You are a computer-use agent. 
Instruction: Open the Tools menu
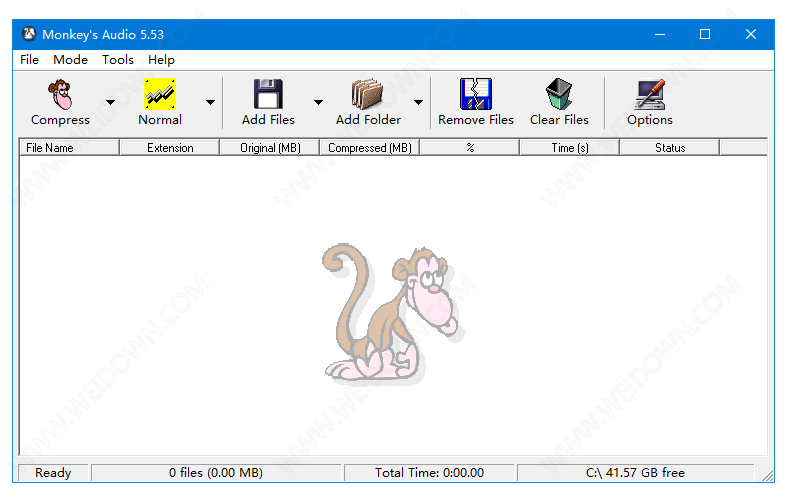pos(118,60)
